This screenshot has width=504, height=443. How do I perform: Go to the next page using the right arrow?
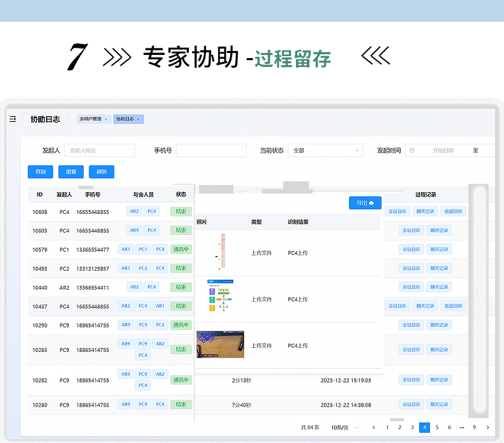pos(487,427)
